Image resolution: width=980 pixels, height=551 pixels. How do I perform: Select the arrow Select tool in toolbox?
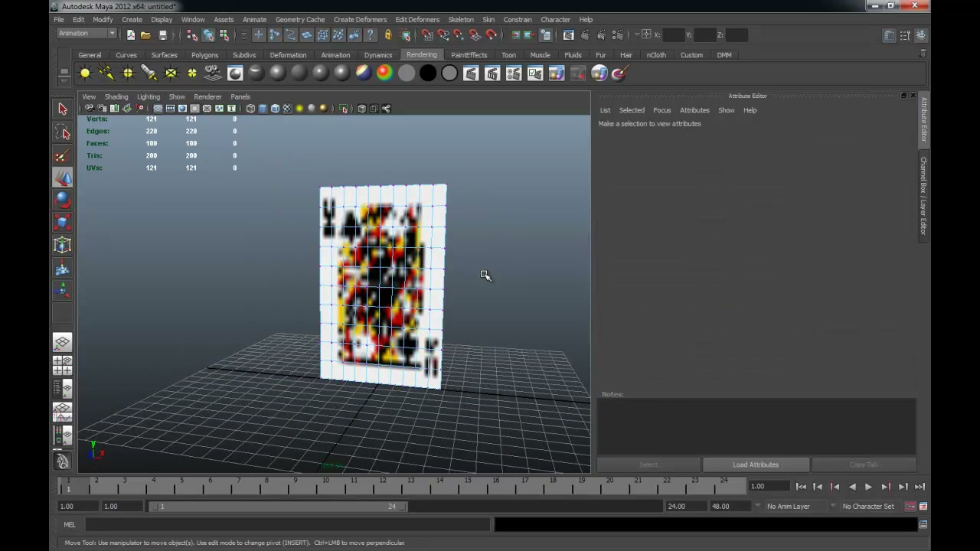point(63,109)
